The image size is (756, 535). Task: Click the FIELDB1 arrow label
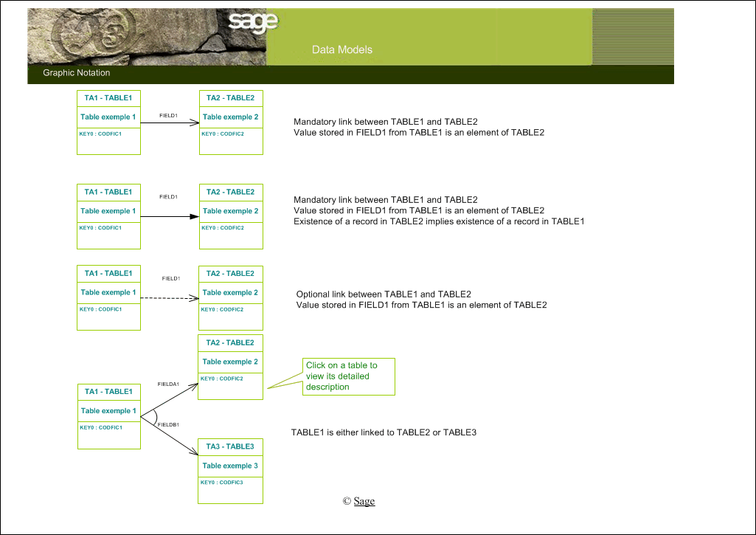click(x=168, y=425)
